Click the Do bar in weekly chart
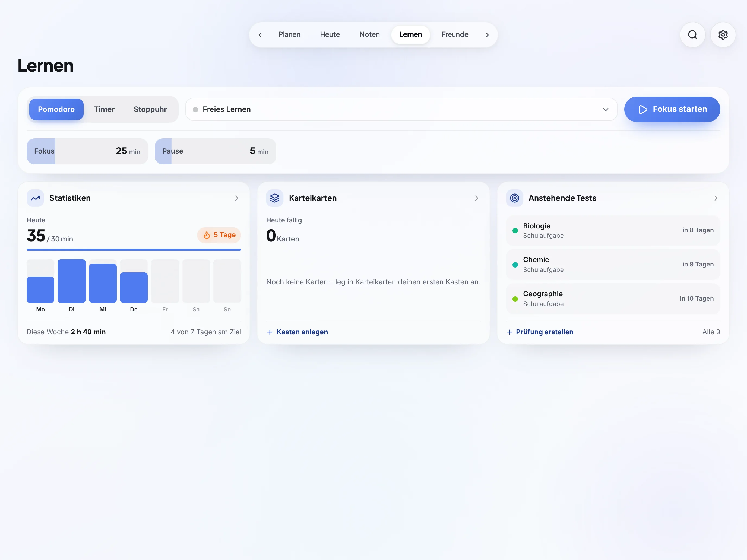Viewport: 747px width, 560px height. (134, 288)
